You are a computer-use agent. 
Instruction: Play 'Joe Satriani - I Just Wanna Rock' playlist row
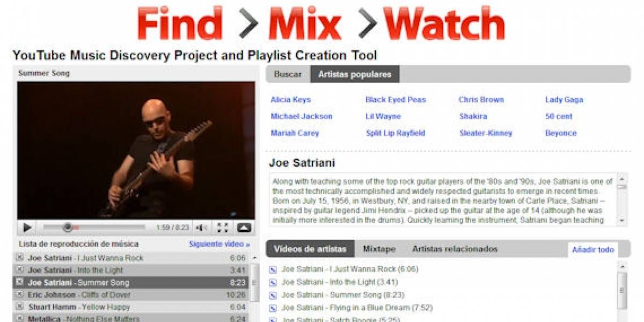[x=131, y=258]
